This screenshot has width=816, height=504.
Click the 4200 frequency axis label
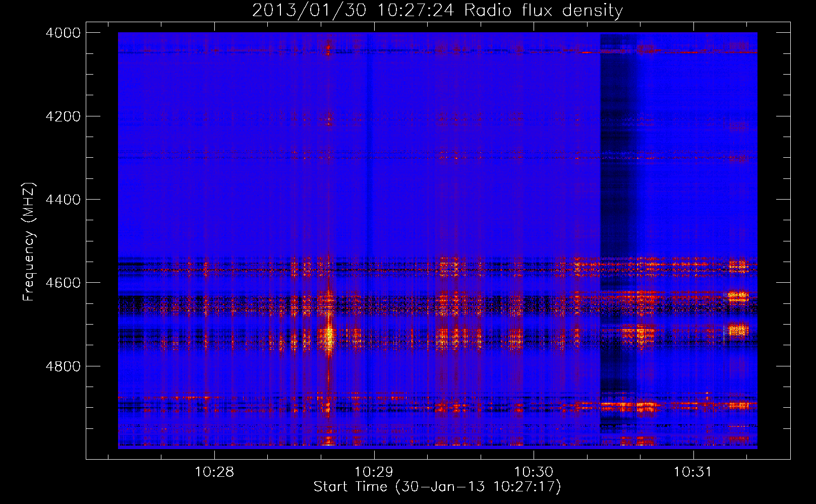point(63,116)
